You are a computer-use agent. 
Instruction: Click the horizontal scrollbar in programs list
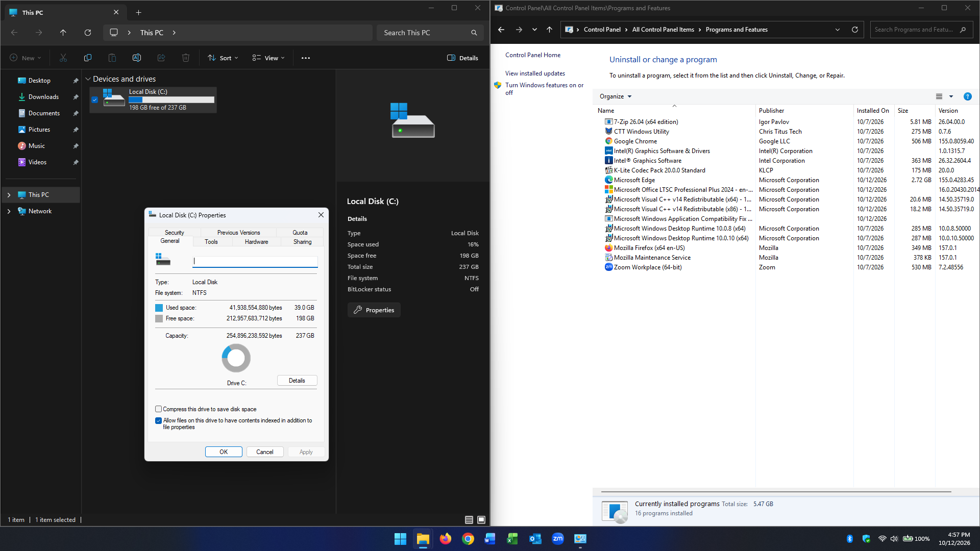pyautogui.click(x=776, y=492)
